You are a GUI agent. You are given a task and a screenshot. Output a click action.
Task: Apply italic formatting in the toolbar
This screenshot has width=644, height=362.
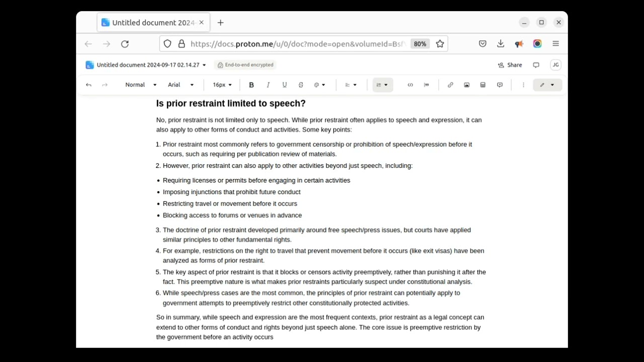pyautogui.click(x=268, y=85)
